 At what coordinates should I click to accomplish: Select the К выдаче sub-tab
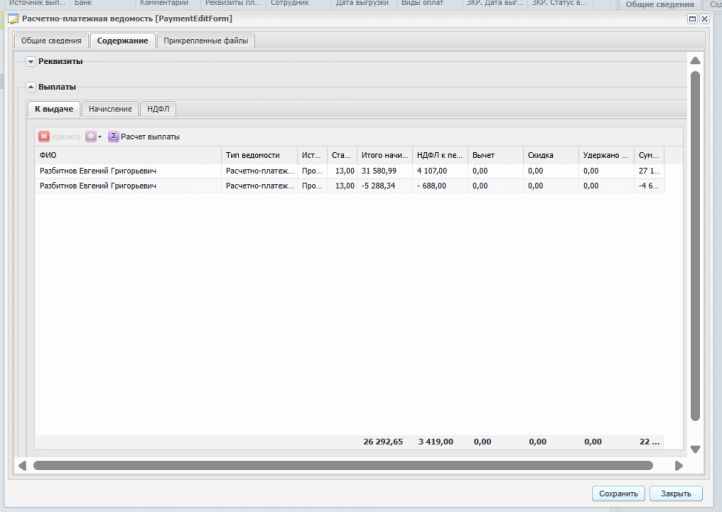pyautogui.click(x=54, y=109)
